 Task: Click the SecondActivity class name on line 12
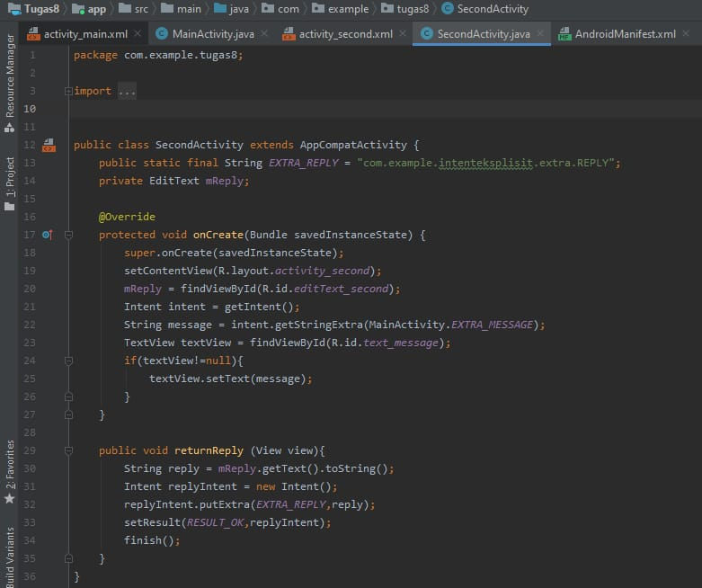click(x=200, y=145)
